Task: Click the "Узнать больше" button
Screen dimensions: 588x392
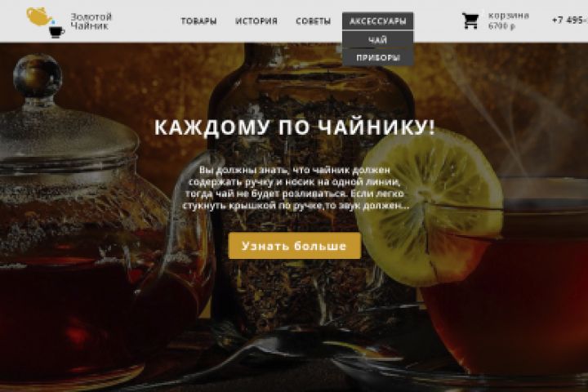Action: click(294, 246)
